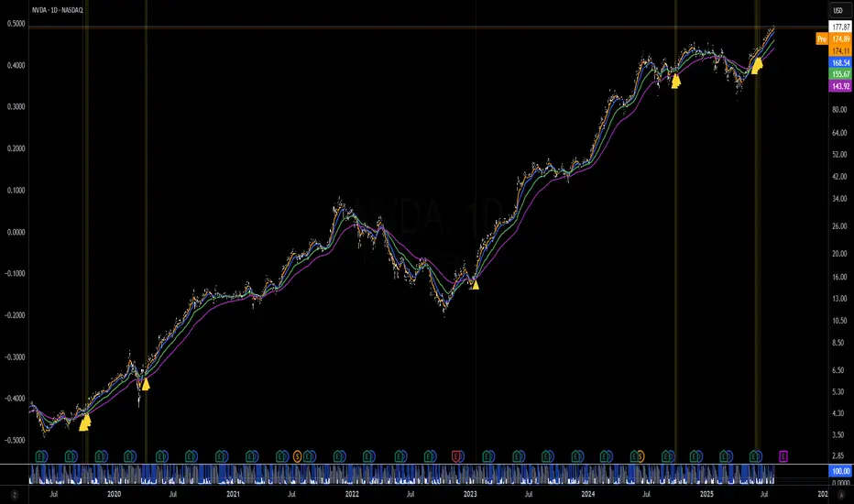Select the yellow signal arrow after the 2020 crash
Screen dimensions: 854x504
point(145,384)
